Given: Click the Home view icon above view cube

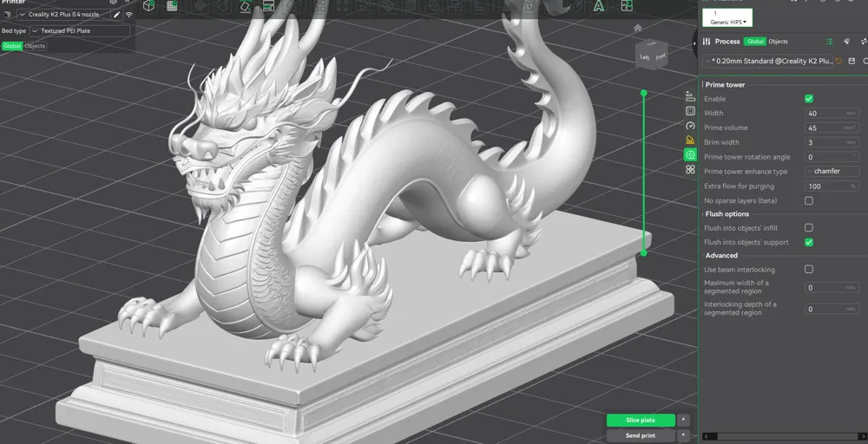Looking at the screenshot, I should [638, 28].
